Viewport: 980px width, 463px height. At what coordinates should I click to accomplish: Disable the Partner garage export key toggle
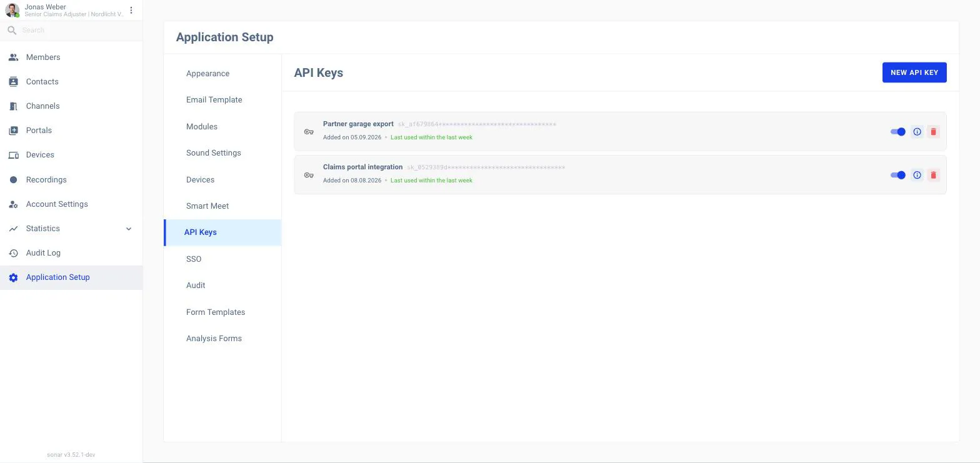pyautogui.click(x=898, y=132)
